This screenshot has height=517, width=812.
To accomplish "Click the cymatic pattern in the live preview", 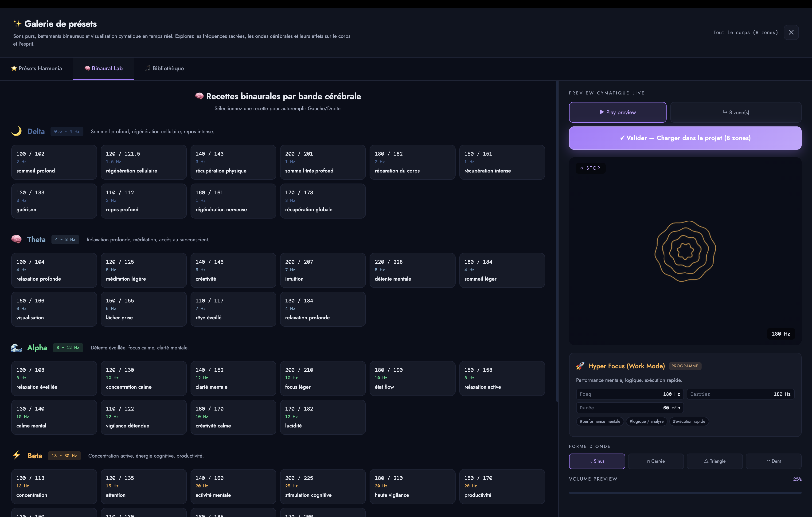I will (x=685, y=251).
